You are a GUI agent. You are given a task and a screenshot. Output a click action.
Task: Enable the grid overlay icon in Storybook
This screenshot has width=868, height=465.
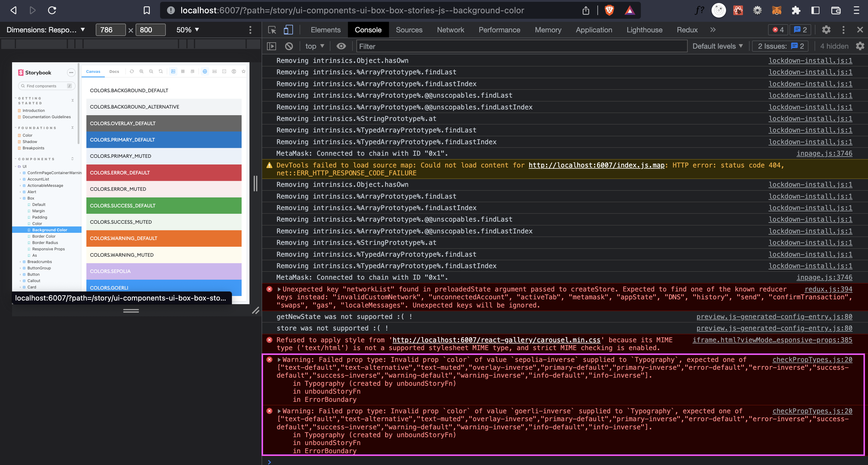pyautogui.click(x=183, y=71)
